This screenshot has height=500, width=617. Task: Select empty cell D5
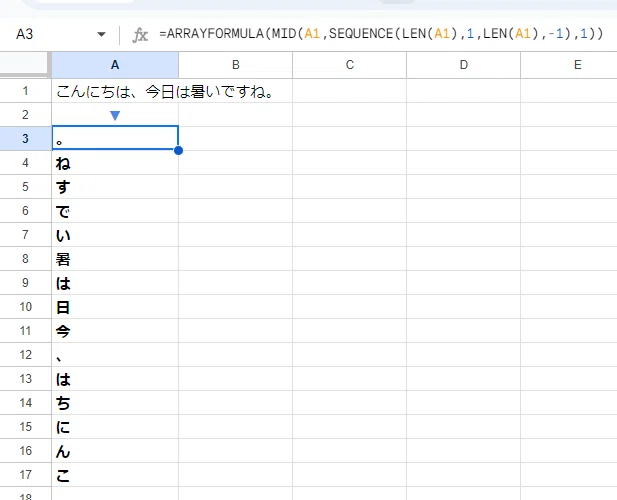point(464,186)
